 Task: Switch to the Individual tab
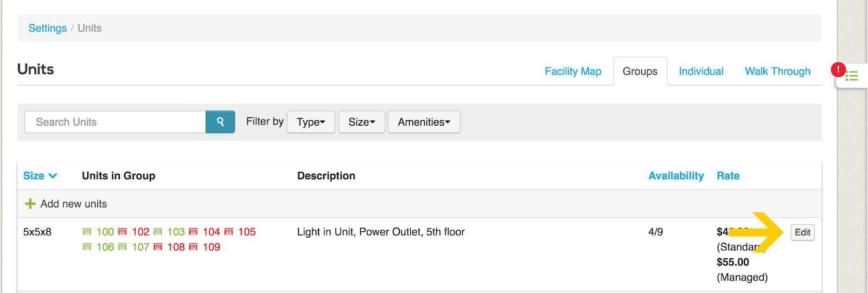coord(701,71)
